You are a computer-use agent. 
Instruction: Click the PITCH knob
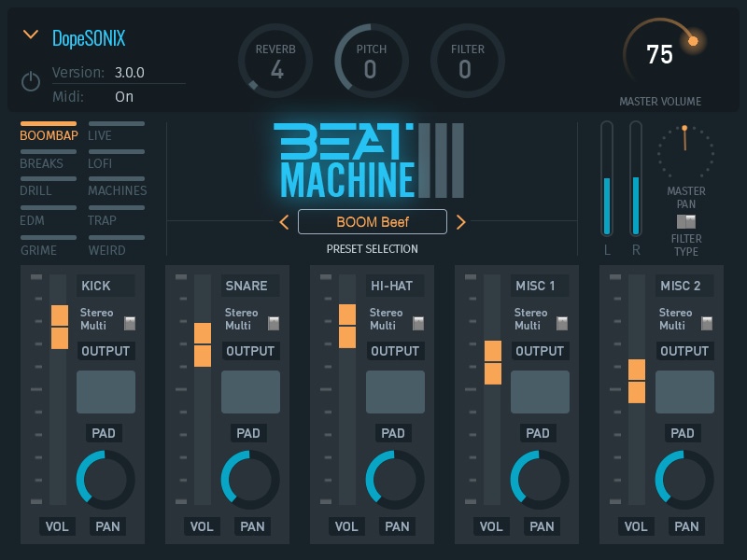point(371,61)
